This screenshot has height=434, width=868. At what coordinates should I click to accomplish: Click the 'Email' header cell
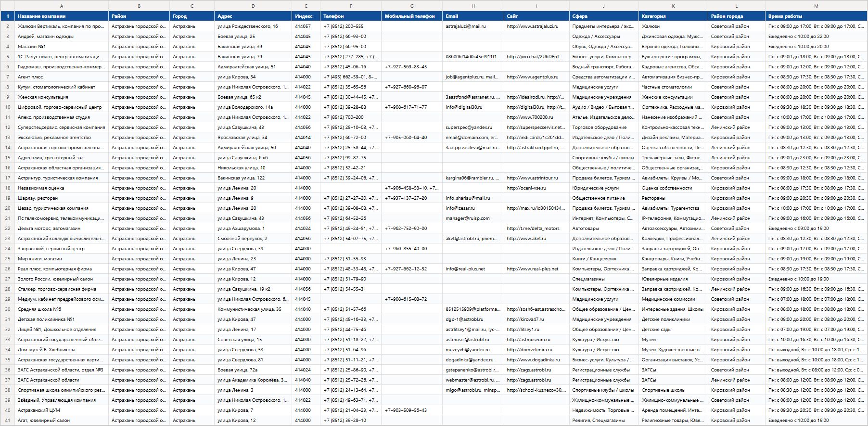473,16
